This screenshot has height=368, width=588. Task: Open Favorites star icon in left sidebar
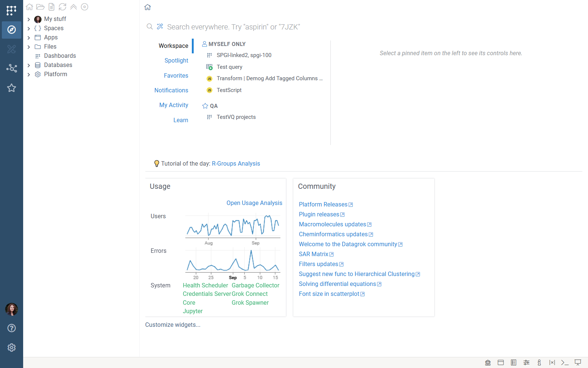click(11, 88)
